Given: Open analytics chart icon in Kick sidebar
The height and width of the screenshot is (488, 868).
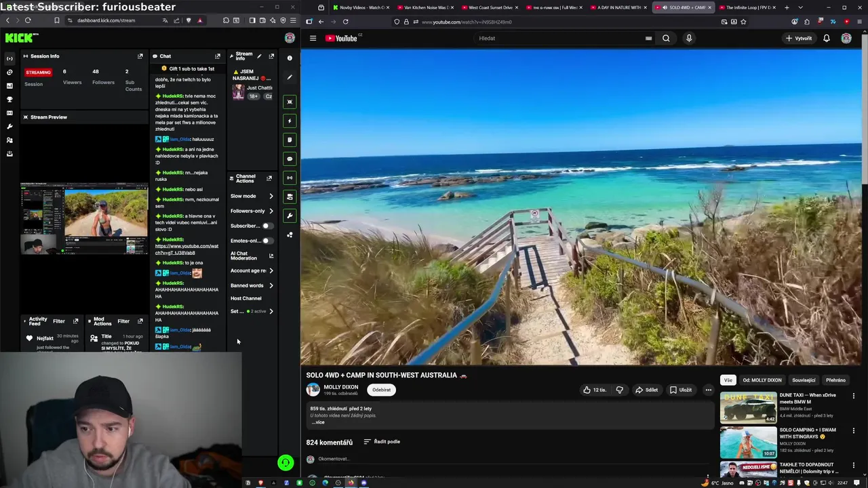Looking at the screenshot, I should pos(9,85).
